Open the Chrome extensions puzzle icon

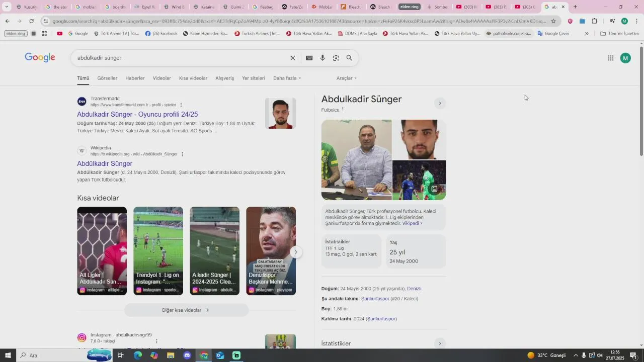pos(595,21)
